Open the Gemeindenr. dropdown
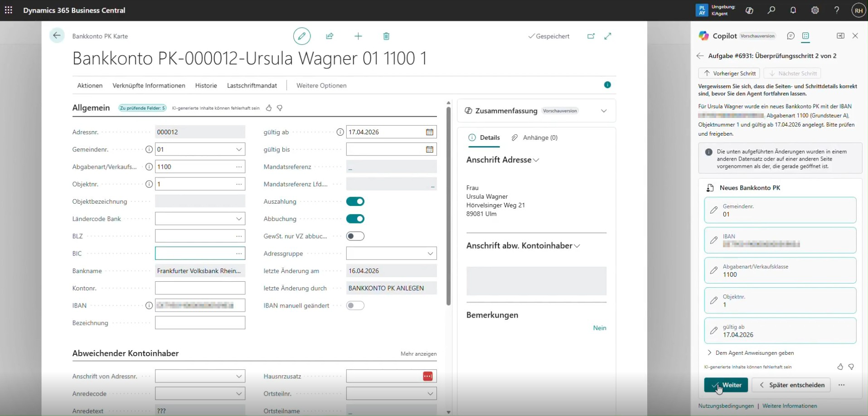 pyautogui.click(x=239, y=149)
